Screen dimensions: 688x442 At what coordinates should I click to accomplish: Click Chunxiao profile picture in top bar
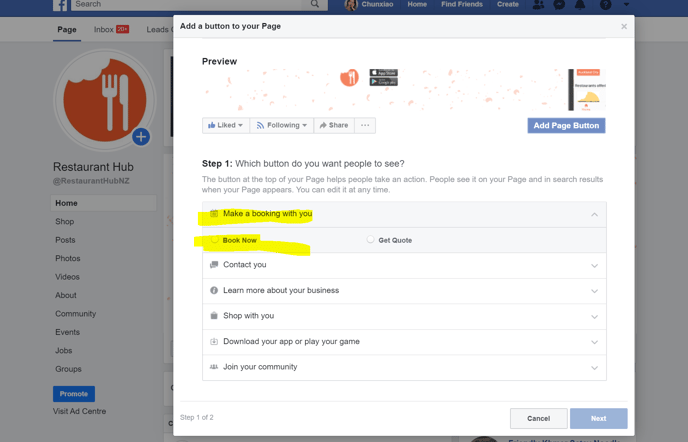351,5
